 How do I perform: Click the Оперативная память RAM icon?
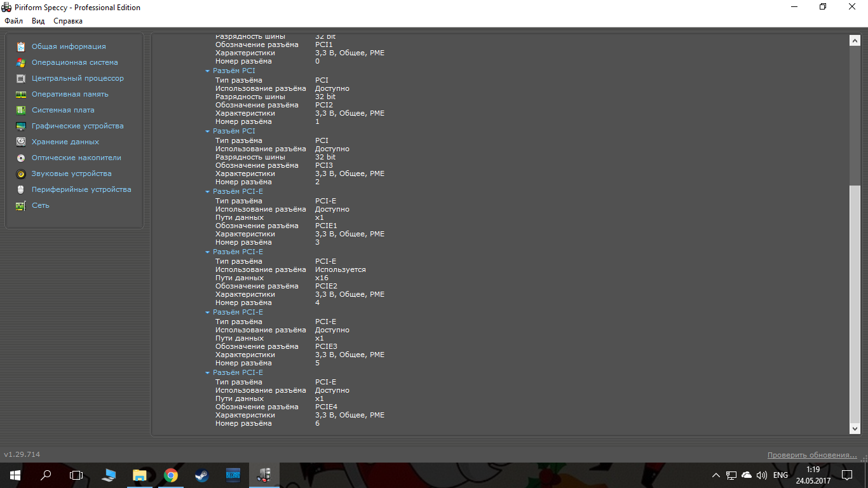click(21, 94)
